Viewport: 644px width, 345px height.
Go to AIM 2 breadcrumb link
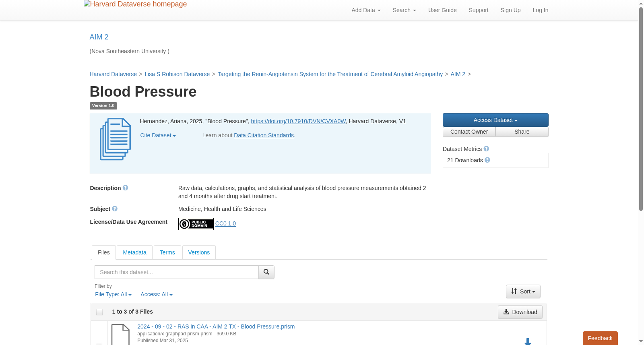click(458, 74)
